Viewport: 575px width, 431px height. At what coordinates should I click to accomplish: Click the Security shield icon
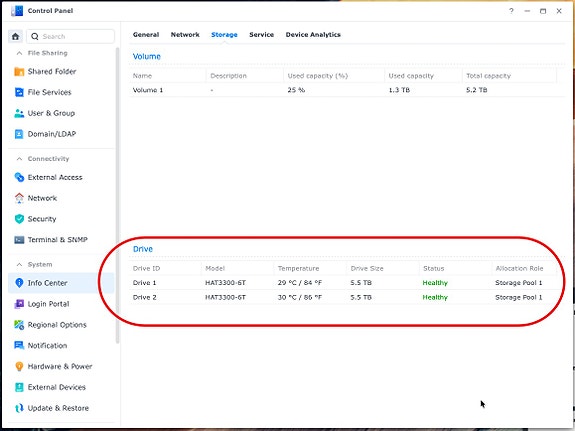coord(19,219)
